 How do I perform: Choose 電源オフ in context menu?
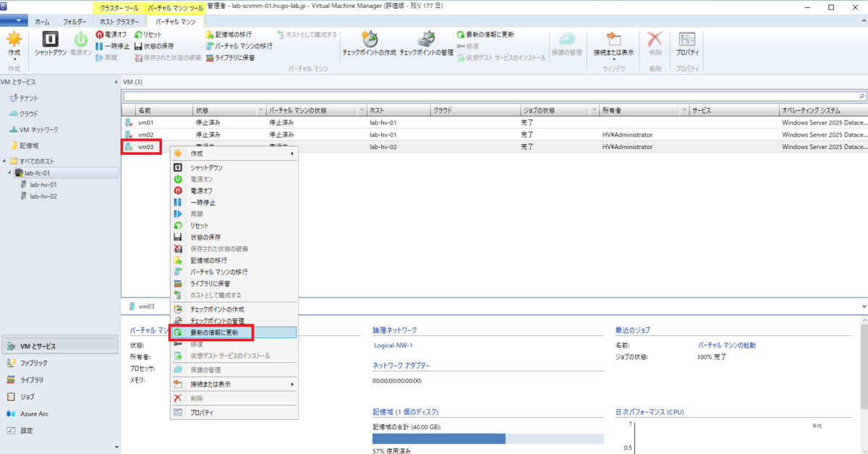[x=234, y=190]
